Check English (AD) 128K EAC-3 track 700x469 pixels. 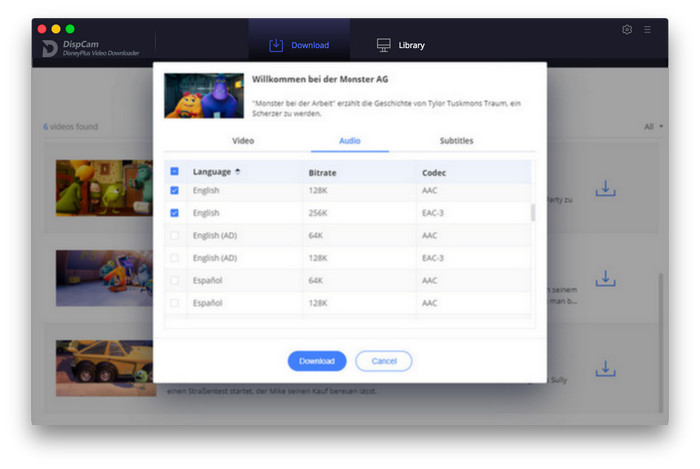pos(175,258)
